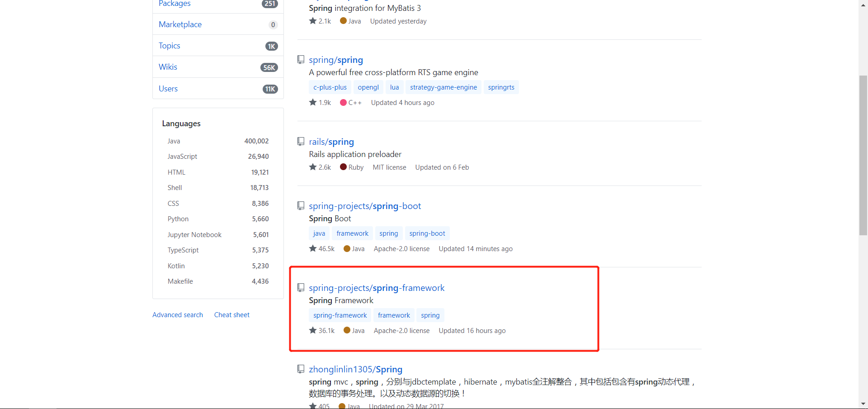This screenshot has height=409, width=868.
Task: Select the spring-framework topic tag
Action: [340, 315]
